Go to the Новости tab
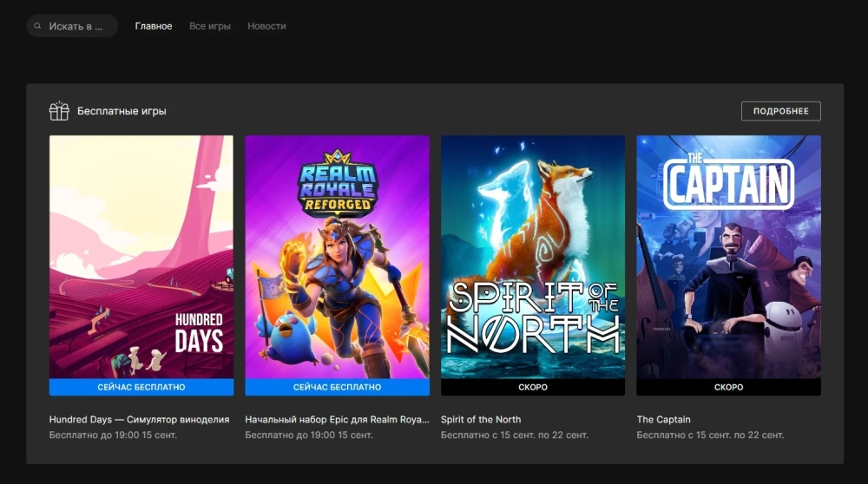This screenshot has height=484, width=868. [266, 26]
